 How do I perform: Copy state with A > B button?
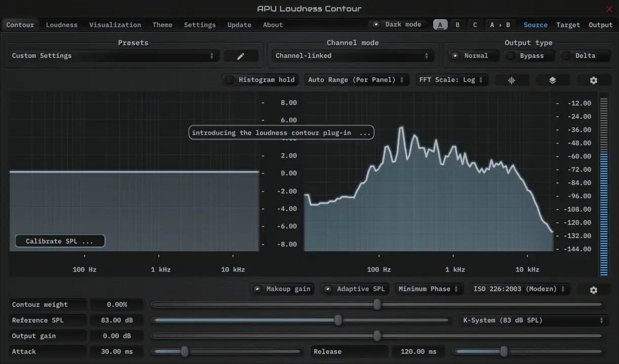point(500,25)
